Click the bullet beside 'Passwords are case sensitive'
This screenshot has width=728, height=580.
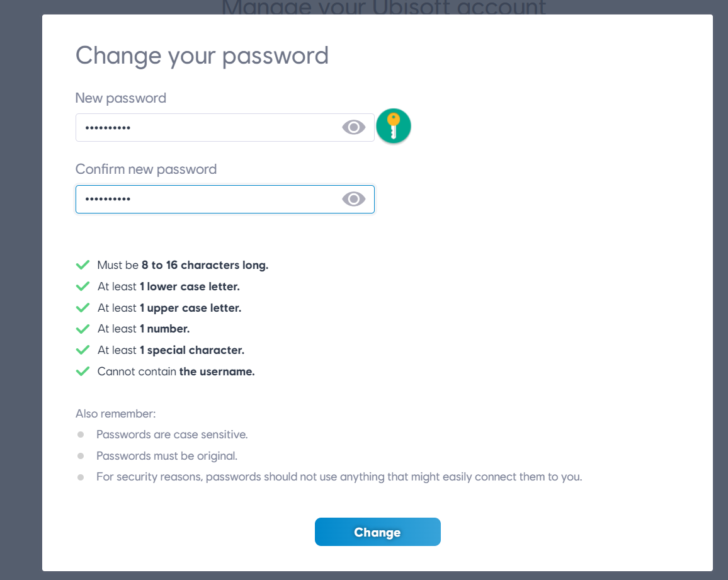(x=80, y=434)
